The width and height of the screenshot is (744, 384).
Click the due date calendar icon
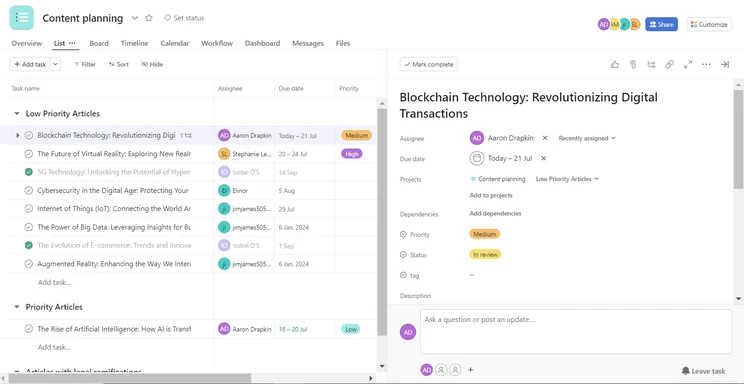(x=477, y=159)
